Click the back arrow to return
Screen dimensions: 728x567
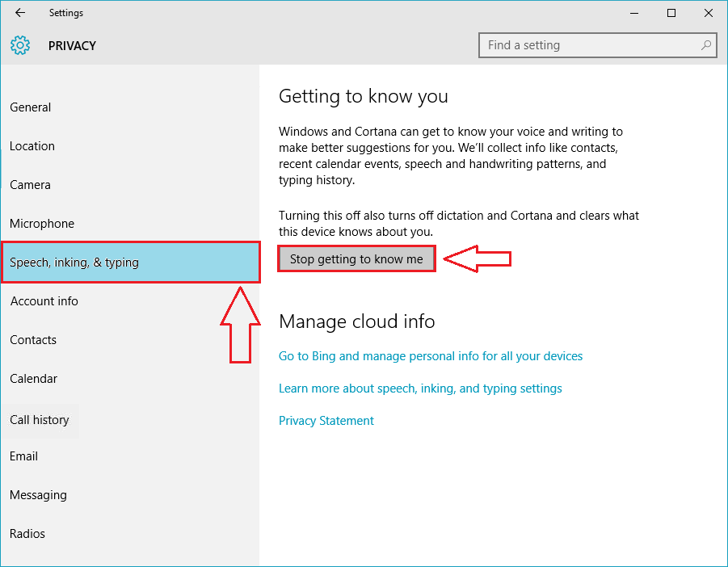pos(19,12)
